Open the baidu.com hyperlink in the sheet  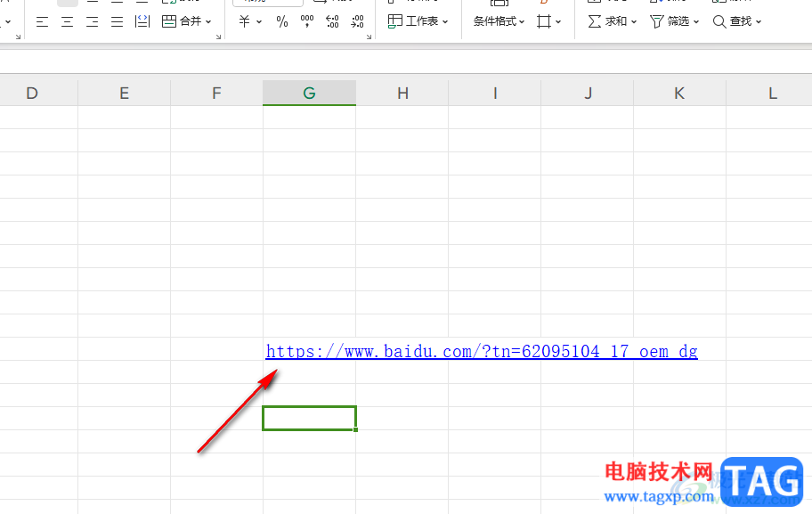[482, 351]
